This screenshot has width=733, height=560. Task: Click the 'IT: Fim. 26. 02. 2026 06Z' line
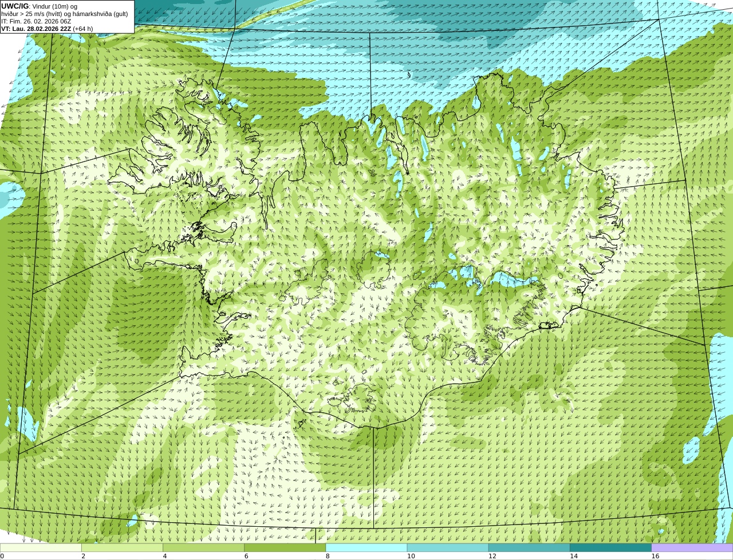[x=36, y=21]
